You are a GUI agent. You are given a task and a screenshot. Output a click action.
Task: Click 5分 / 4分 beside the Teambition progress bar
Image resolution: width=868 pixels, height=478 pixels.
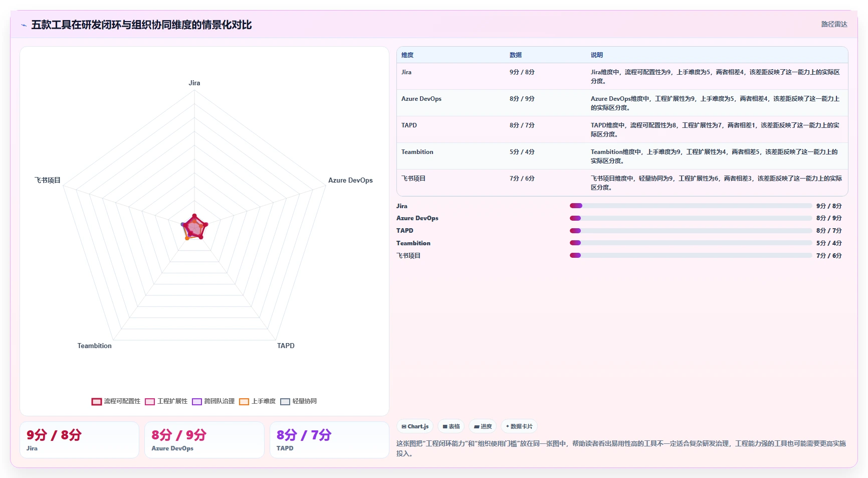click(829, 243)
